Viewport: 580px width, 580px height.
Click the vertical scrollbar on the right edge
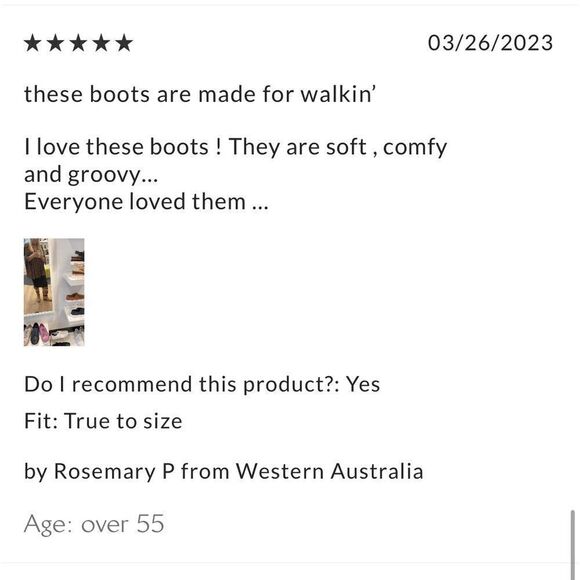point(573,544)
